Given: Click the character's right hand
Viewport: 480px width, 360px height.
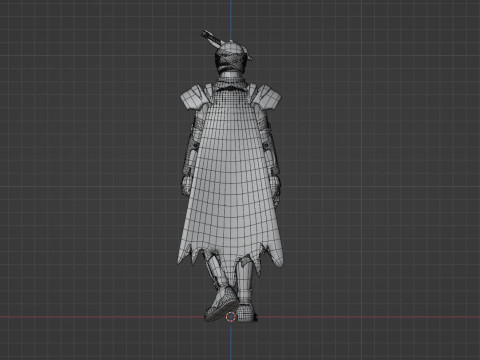Looking at the screenshot, I should click(x=277, y=188).
